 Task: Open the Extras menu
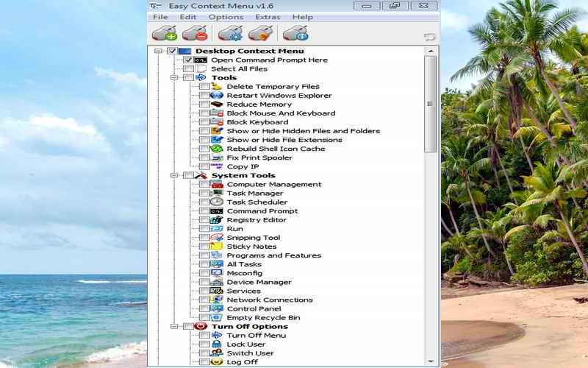[x=267, y=17]
